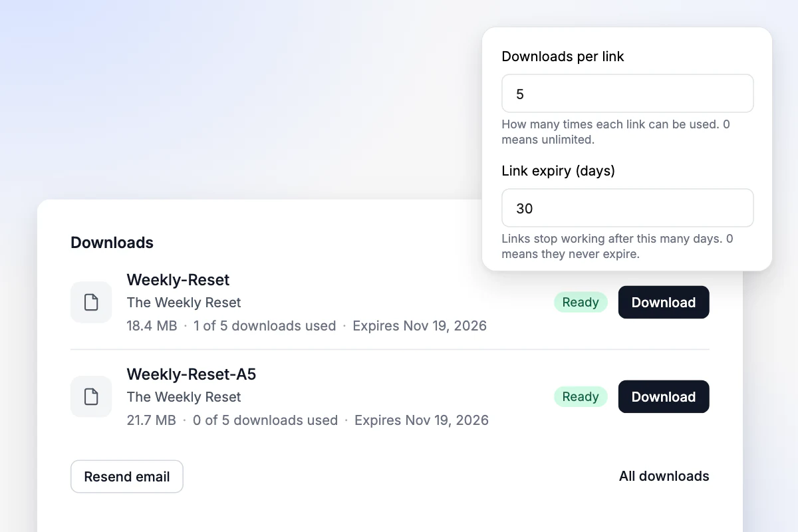
Task: Click the file icon beside Weekly-Reset-A5
Action: [x=91, y=397]
